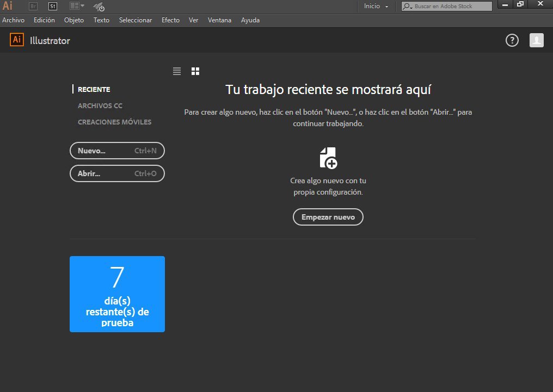This screenshot has width=553, height=392.
Task: Click the Nuevo... button
Action: tap(117, 151)
